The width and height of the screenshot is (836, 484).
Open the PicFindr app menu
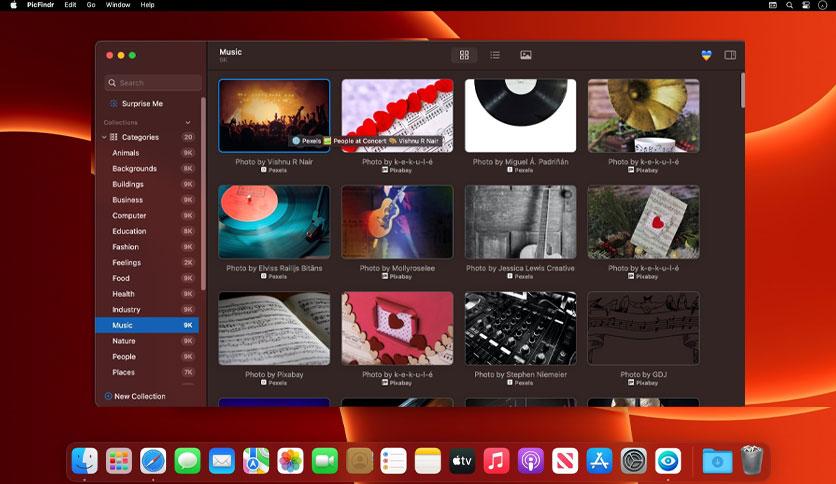(x=41, y=5)
